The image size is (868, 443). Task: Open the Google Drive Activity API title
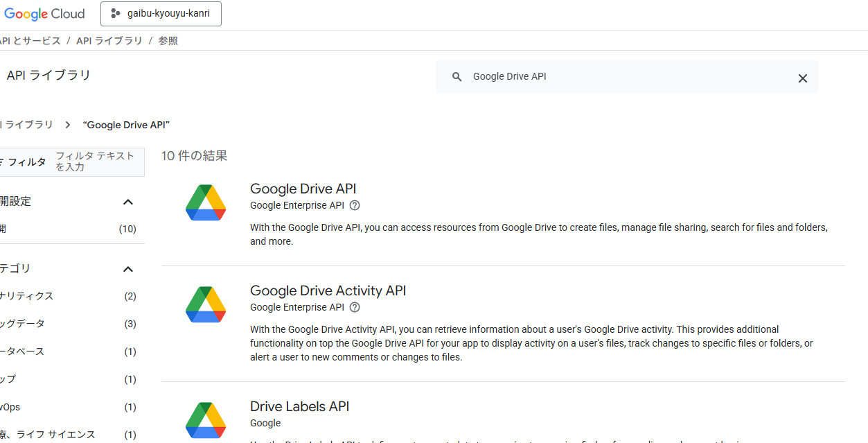point(328,290)
